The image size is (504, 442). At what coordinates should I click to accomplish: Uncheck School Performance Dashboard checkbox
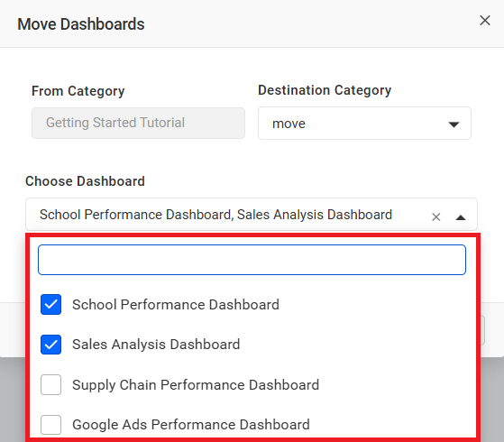[50, 304]
